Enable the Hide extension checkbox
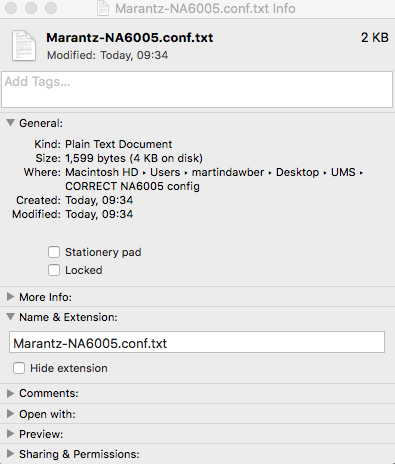The image size is (395, 464). click(19, 368)
